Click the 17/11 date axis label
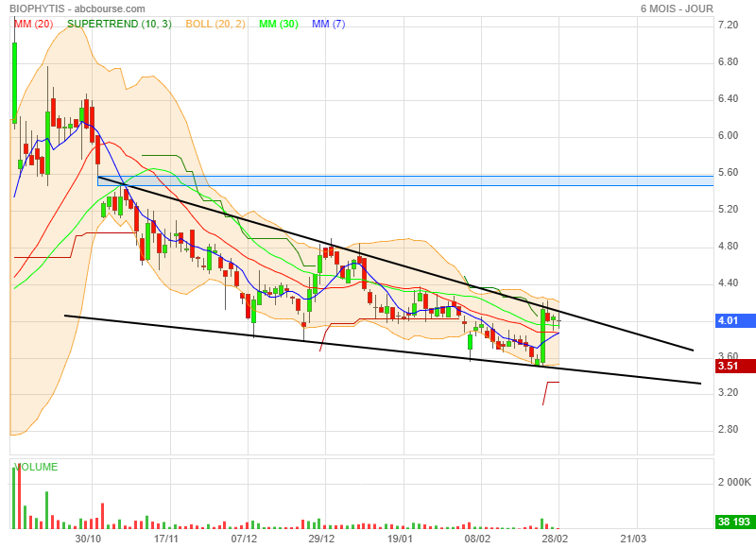The image size is (756, 548). [166, 539]
